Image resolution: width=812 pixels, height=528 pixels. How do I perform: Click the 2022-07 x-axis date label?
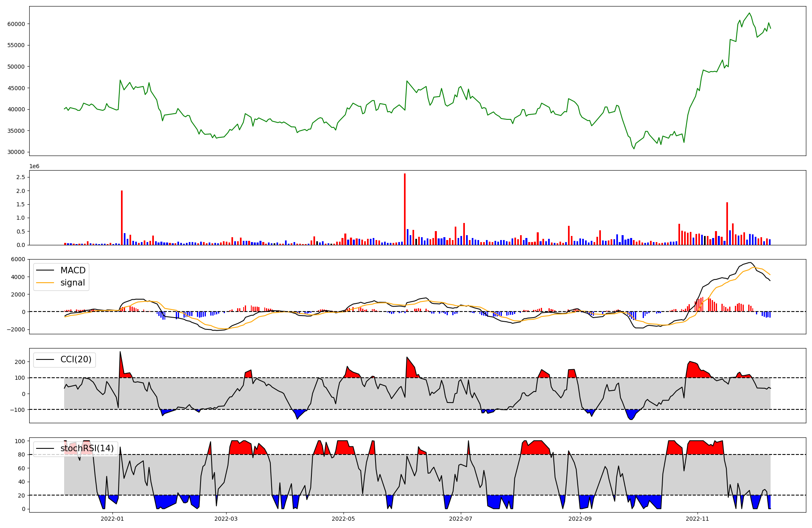coord(461,519)
